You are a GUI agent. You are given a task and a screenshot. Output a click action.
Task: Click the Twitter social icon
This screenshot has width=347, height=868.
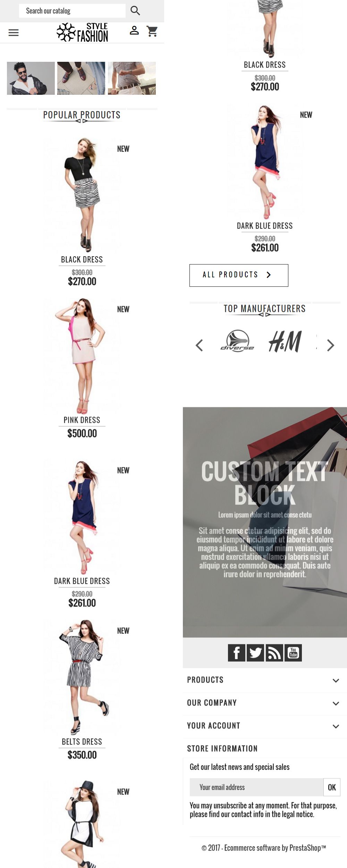[x=255, y=653]
